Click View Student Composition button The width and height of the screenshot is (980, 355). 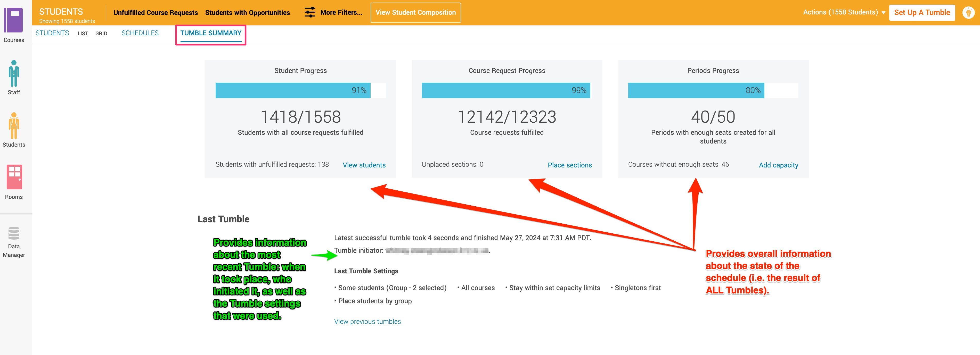coord(415,13)
